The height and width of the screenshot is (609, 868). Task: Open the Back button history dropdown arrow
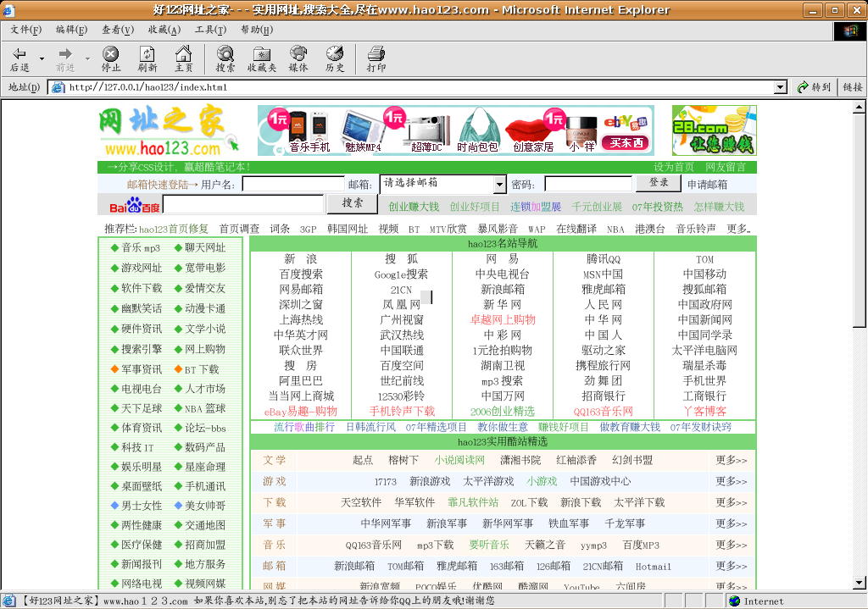point(42,58)
